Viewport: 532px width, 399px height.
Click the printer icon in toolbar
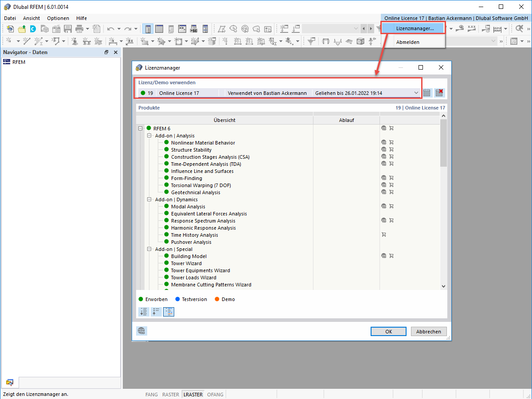(x=79, y=29)
